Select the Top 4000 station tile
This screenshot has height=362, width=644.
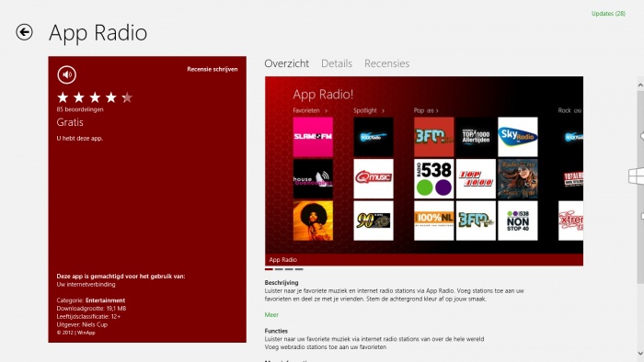476,179
